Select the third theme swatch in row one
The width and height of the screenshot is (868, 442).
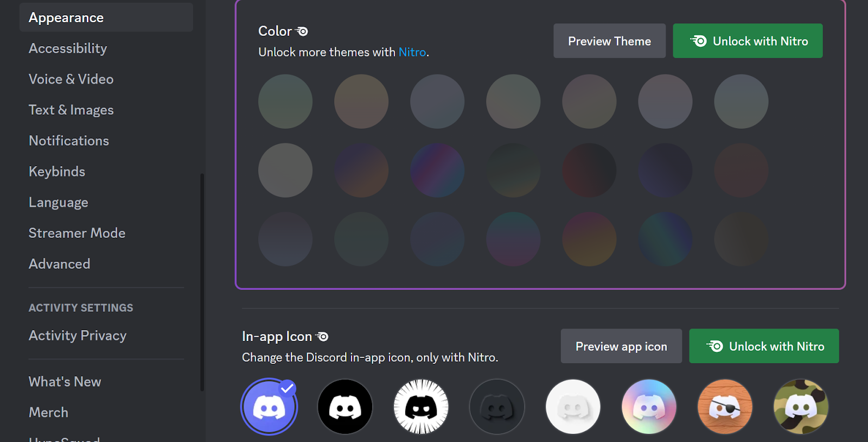click(x=437, y=102)
